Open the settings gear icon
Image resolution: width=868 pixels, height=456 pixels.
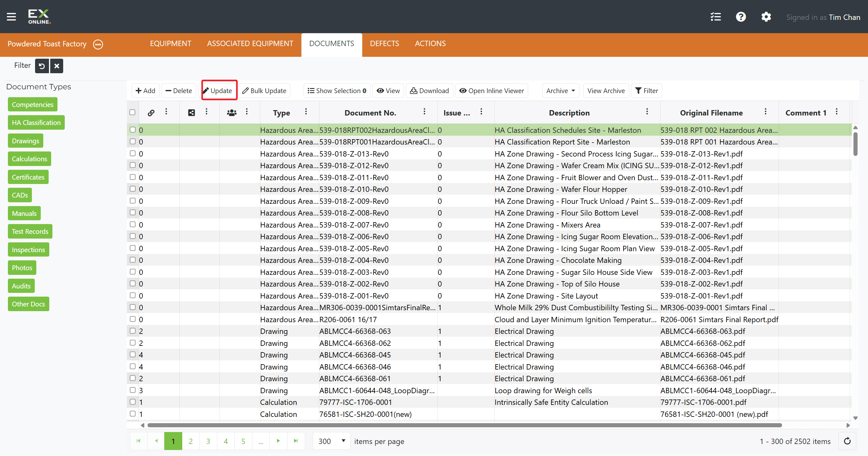(x=766, y=17)
